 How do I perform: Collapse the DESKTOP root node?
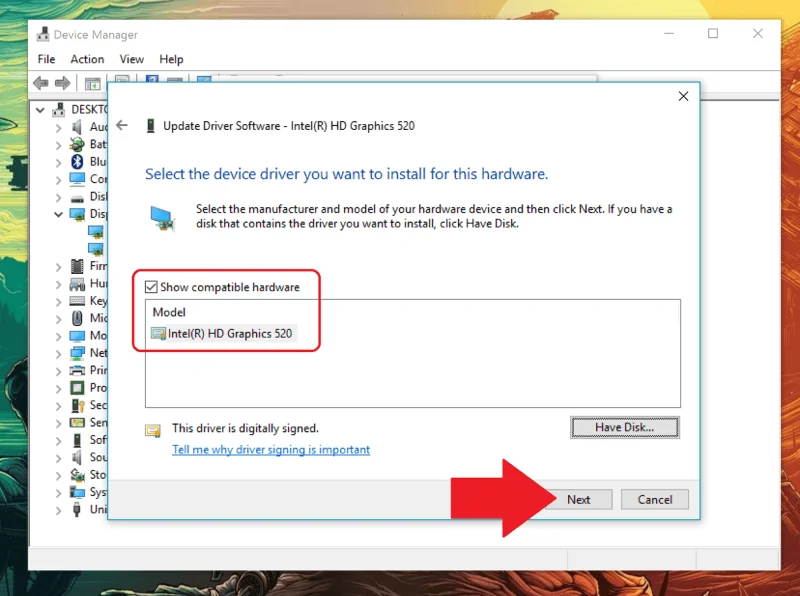tap(40, 110)
